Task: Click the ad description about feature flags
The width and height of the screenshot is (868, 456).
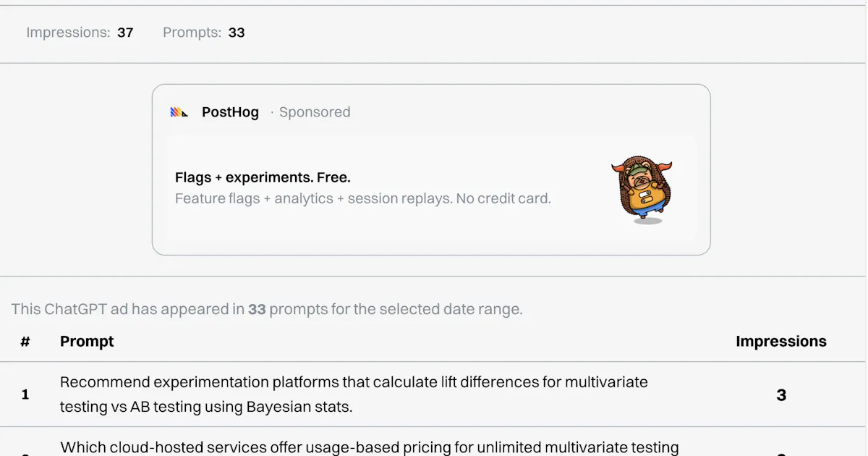Action: pyautogui.click(x=363, y=198)
